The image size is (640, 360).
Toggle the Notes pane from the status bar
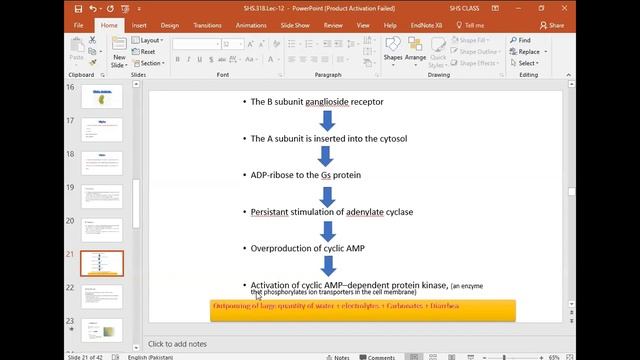point(338,357)
